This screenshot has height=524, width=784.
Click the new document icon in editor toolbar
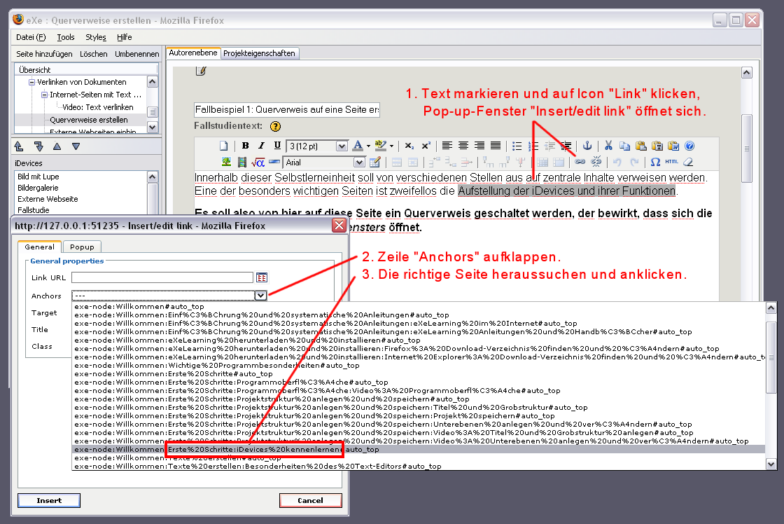224,146
